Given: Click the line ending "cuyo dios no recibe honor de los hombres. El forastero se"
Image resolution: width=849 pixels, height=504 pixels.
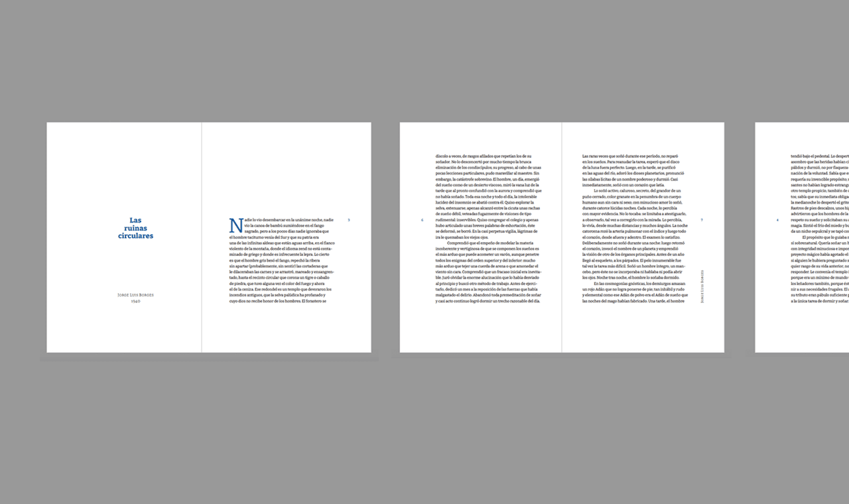Looking at the screenshot, I should [x=278, y=301].
